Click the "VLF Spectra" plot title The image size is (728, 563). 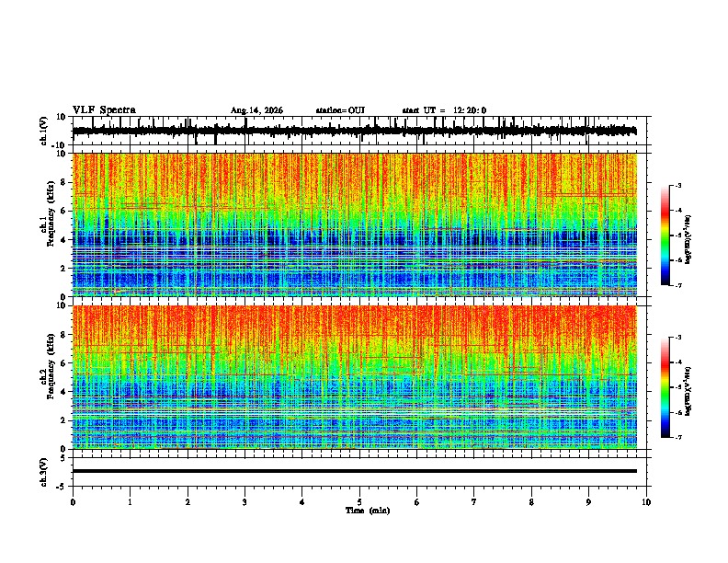pos(104,110)
